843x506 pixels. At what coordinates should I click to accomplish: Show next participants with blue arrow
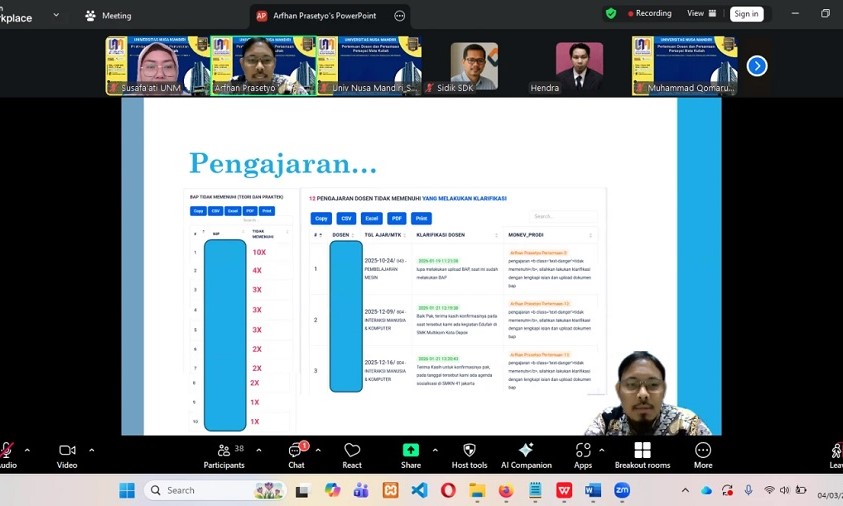click(757, 66)
